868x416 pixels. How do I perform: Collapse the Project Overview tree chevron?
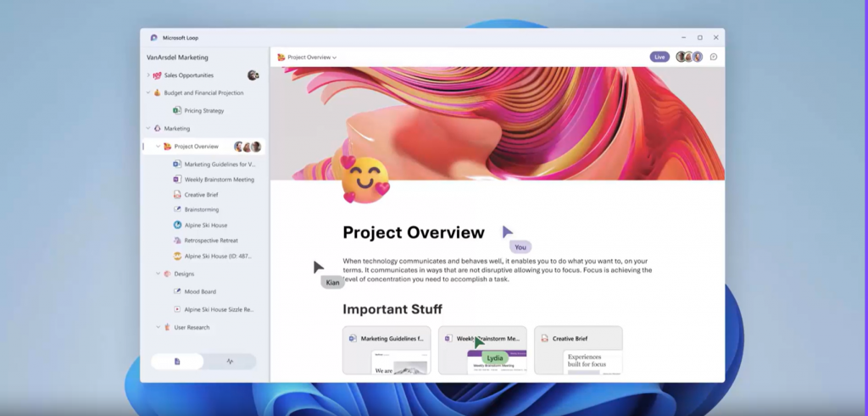[x=158, y=147]
